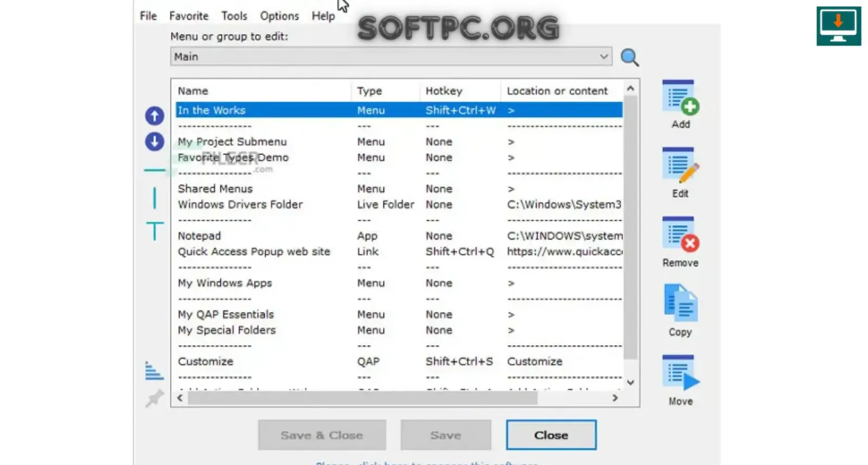Open the Main menu dropdown
Screen dimensions: 868x465
[391, 56]
